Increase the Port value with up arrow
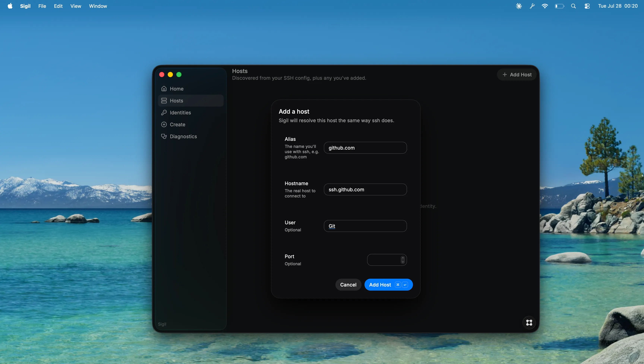644x364 pixels. pyautogui.click(x=403, y=258)
